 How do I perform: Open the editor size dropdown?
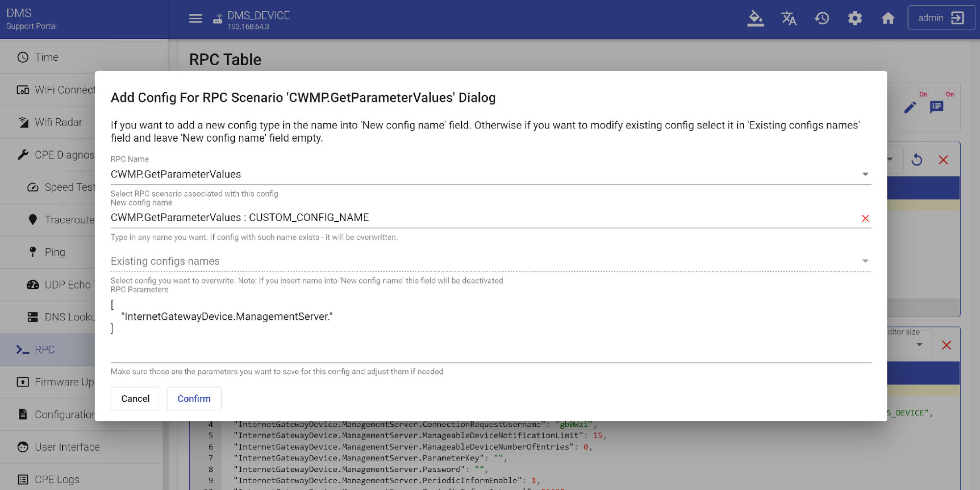point(919,345)
